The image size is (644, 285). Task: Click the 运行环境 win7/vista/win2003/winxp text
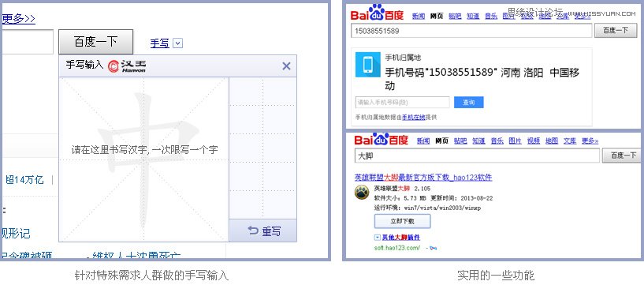point(427,208)
